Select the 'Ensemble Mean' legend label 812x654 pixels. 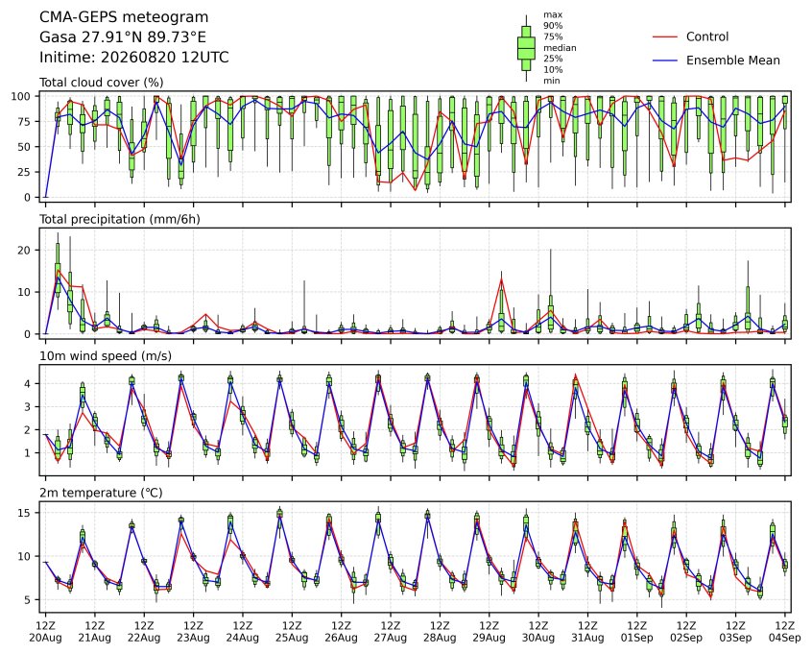(732, 61)
